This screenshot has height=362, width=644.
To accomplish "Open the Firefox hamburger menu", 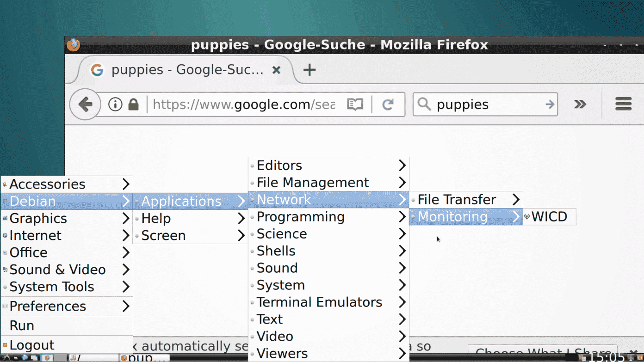I will pos(623,104).
